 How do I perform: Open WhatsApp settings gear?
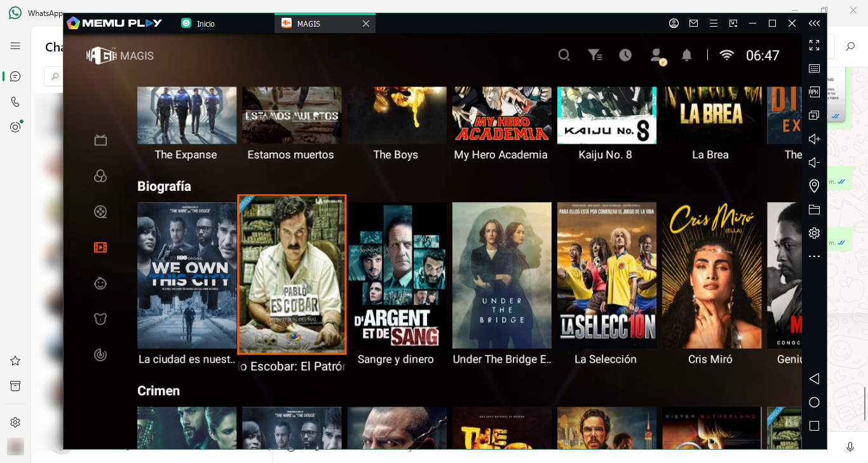[15, 422]
